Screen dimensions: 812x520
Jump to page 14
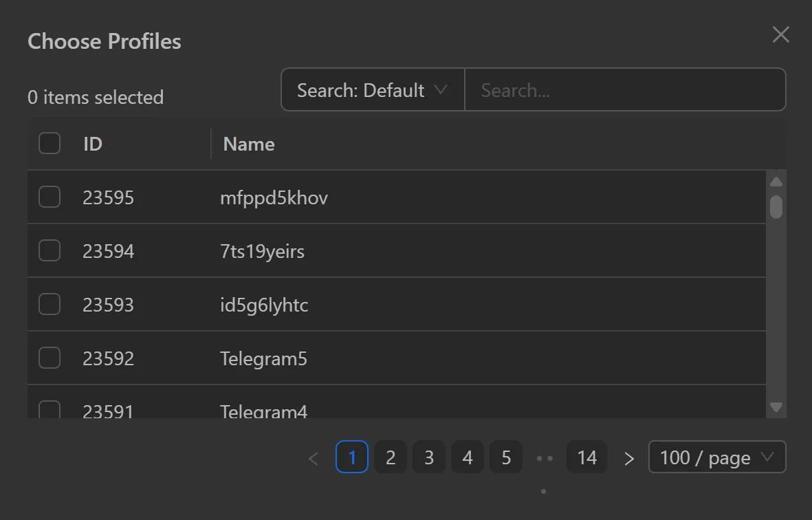(586, 457)
